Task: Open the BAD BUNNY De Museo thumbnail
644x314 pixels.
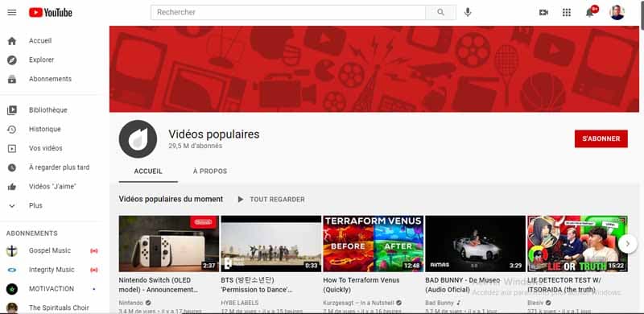Action: [475, 244]
